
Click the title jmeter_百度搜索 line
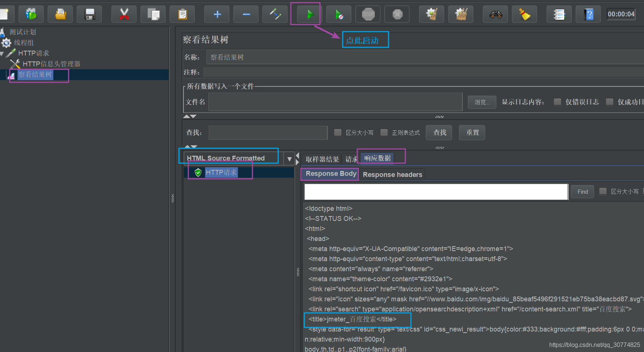click(352, 319)
